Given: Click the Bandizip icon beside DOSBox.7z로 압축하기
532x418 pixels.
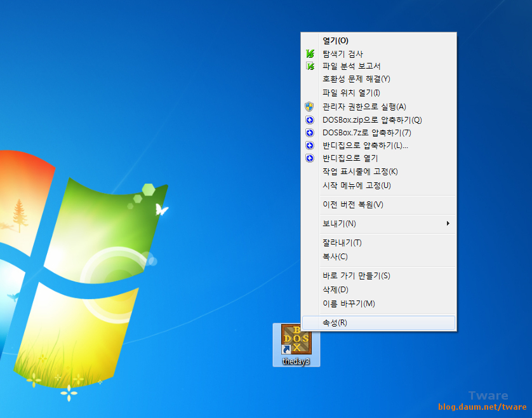Looking at the screenshot, I should click(309, 133).
